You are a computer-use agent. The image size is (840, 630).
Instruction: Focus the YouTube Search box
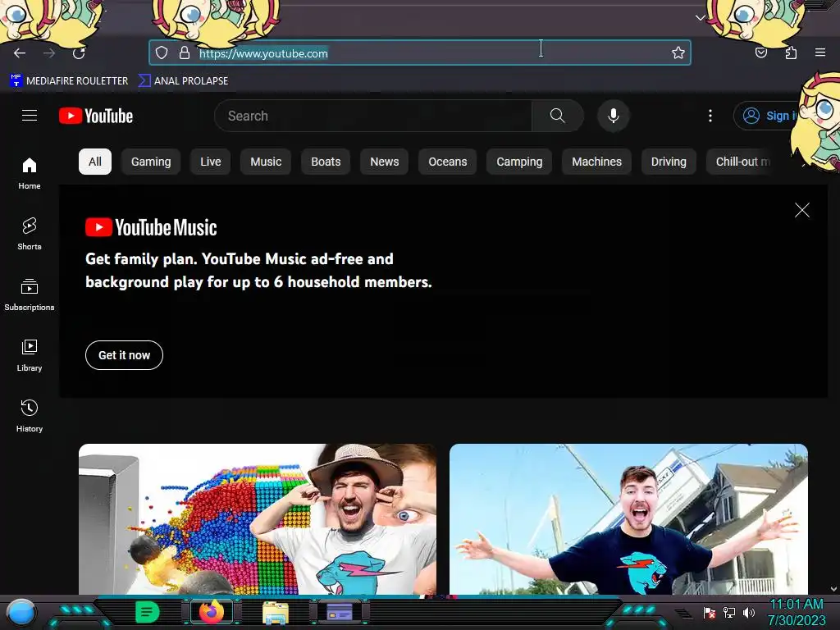coord(373,116)
